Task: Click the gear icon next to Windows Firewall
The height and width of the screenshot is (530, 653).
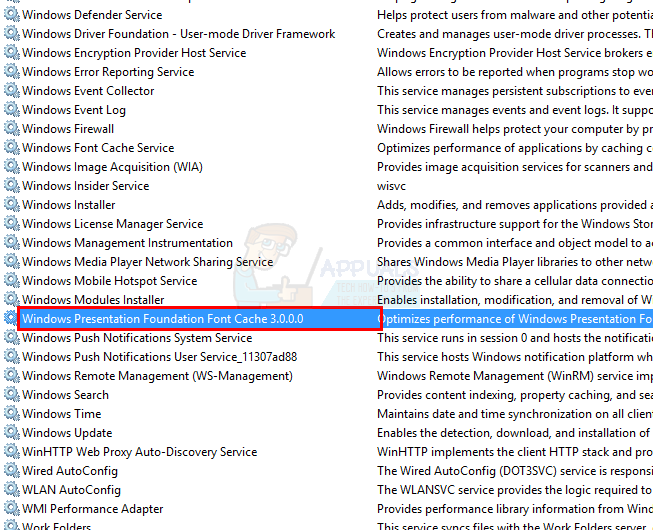Action: pos(11,129)
